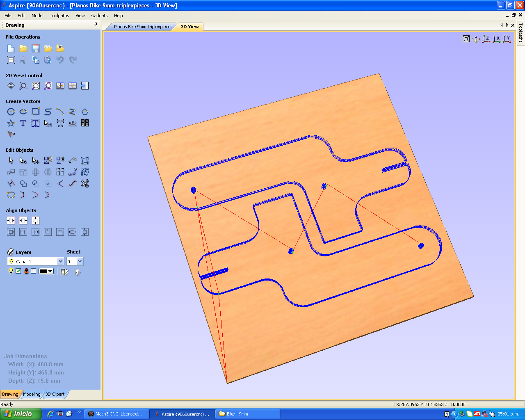This screenshot has width=525, height=420.
Task: Align selected objects to the top
Action: pos(48,232)
